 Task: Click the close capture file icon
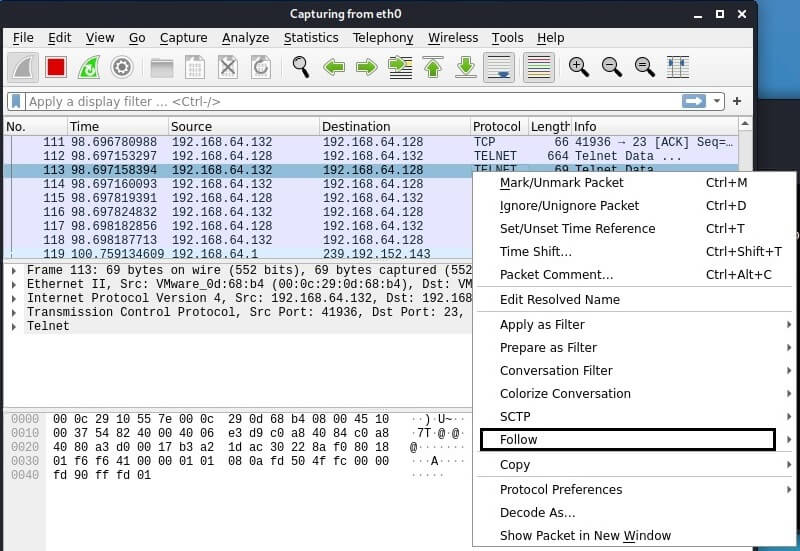coord(228,67)
